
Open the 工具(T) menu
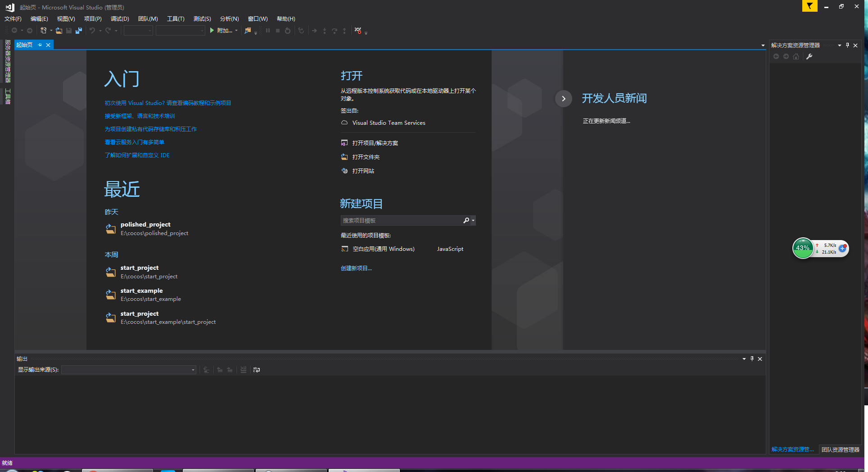pos(176,19)
